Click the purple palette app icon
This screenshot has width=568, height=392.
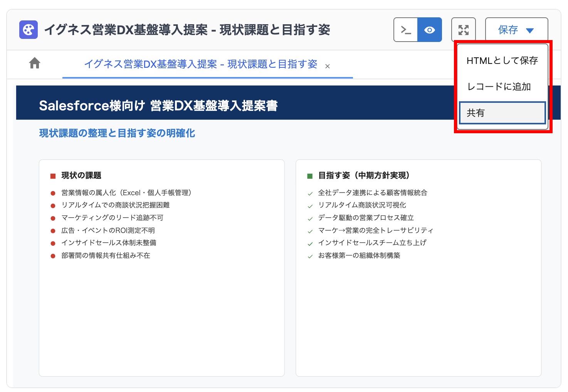[29, 30]
